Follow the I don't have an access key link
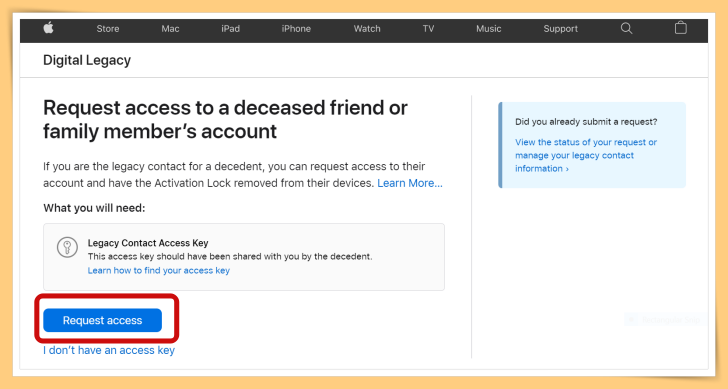This screenshot has height=389, width=728. 109,350
